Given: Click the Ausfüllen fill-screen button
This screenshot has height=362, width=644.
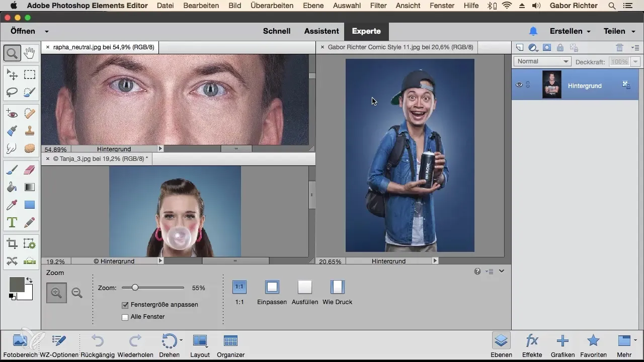Looking at the screenshot, I should coord(305,287).
